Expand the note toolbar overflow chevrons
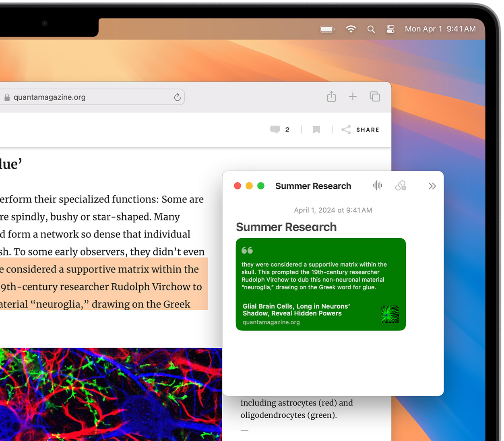The width and height of the screenshot is (504, 441). [432, 186]
